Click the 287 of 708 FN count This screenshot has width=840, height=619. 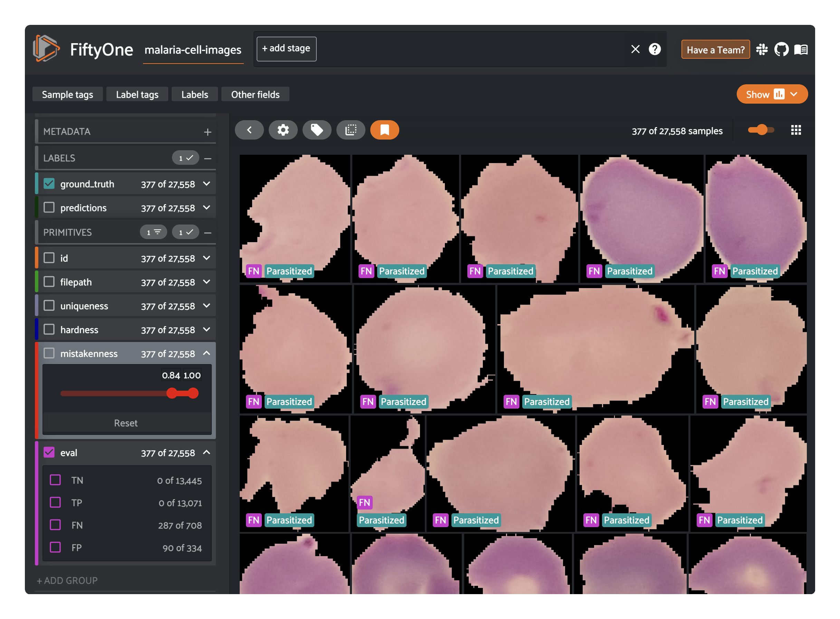180,525
